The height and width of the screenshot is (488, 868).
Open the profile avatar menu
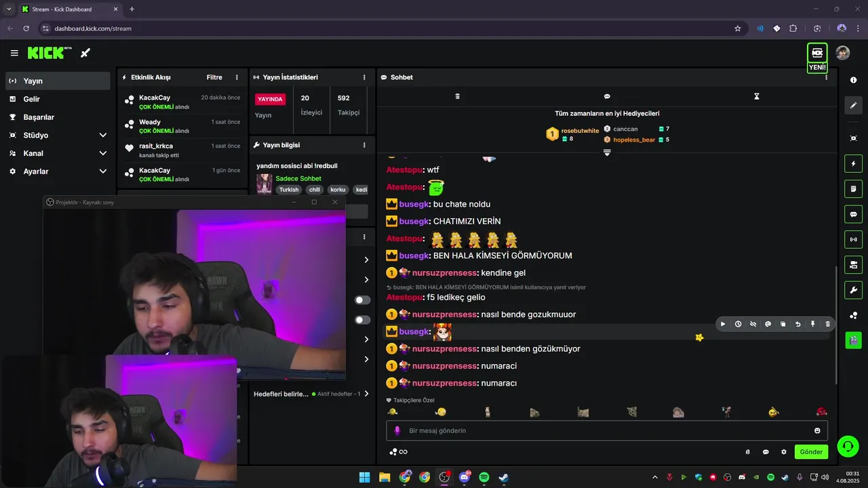pos(843,53)
